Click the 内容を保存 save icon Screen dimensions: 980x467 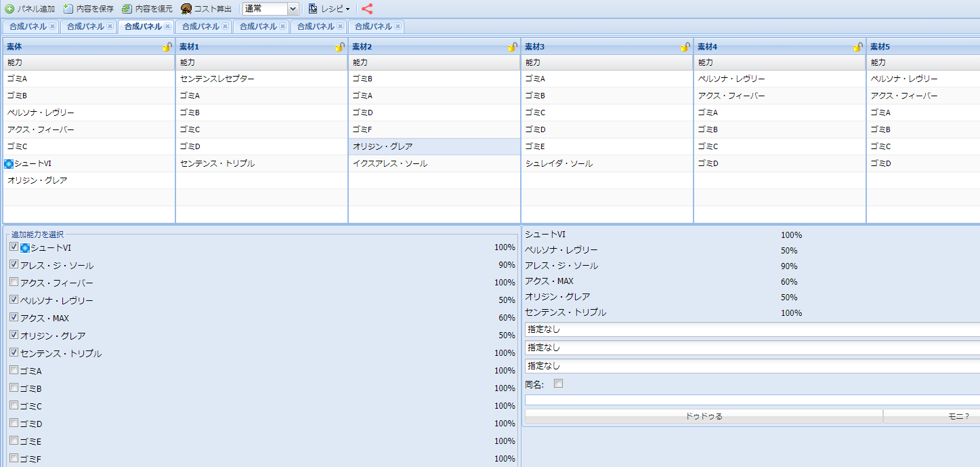[68, 9]
